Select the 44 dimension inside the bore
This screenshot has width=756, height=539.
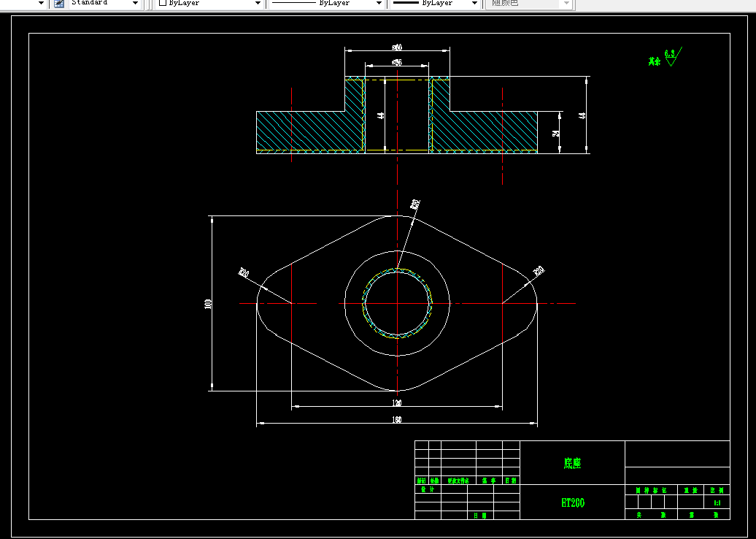380,116
